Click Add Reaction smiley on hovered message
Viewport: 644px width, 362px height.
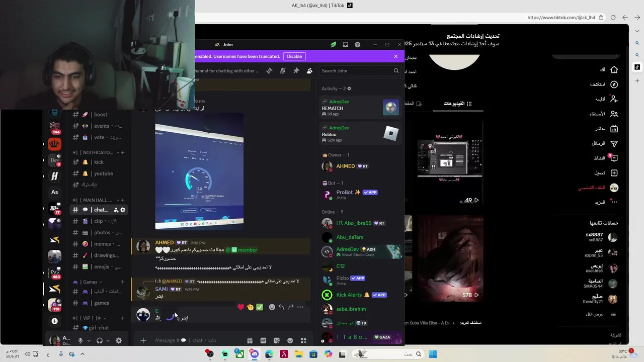point(272,307)
